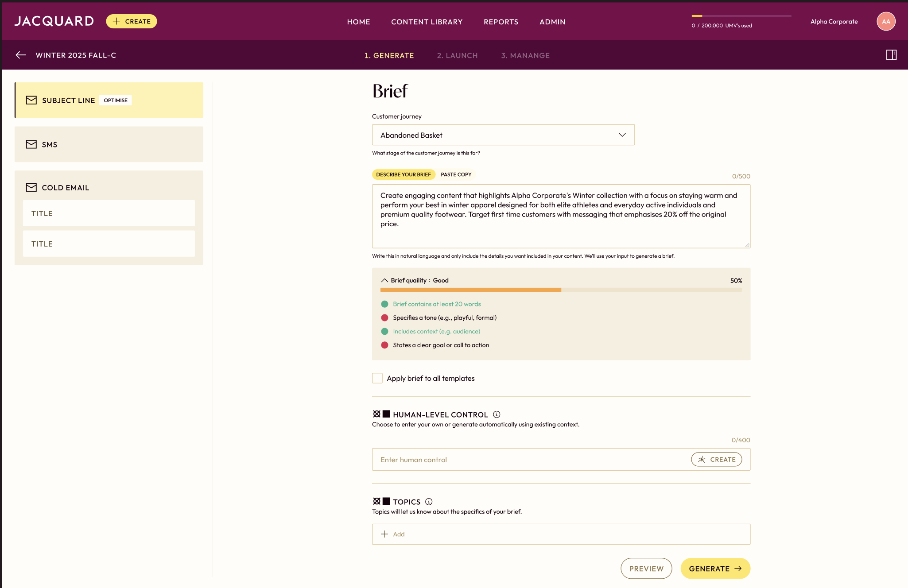The width and height of the screenshot is (908, 588).
Task: Open the Alpha Corporate account menu
Action: (834, 21)
